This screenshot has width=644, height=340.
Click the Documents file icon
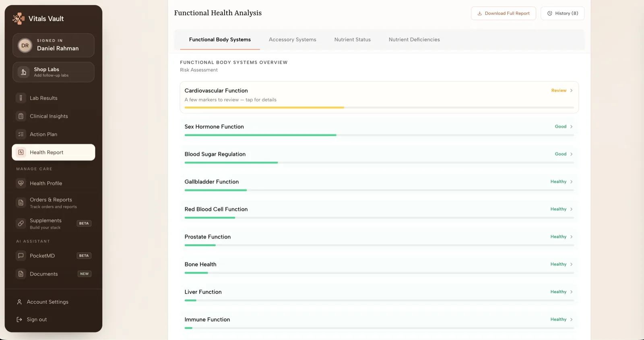[x=21, y=274]
